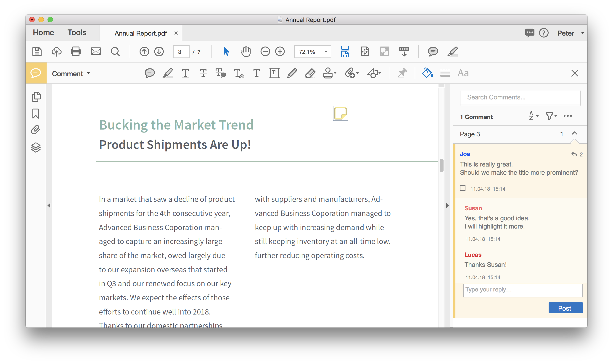Switch to the Home tab
613x364 pixels.
click(x=43, y=32)
